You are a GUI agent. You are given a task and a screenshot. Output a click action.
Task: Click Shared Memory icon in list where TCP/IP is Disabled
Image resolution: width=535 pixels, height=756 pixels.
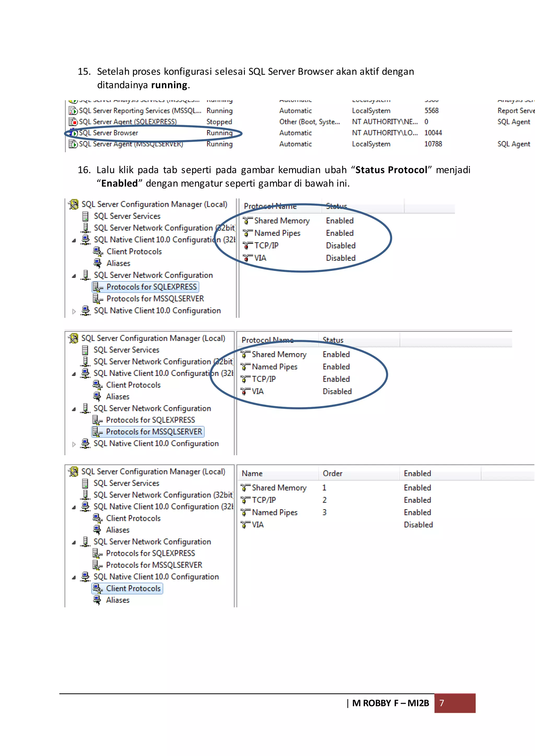point(248,221)
